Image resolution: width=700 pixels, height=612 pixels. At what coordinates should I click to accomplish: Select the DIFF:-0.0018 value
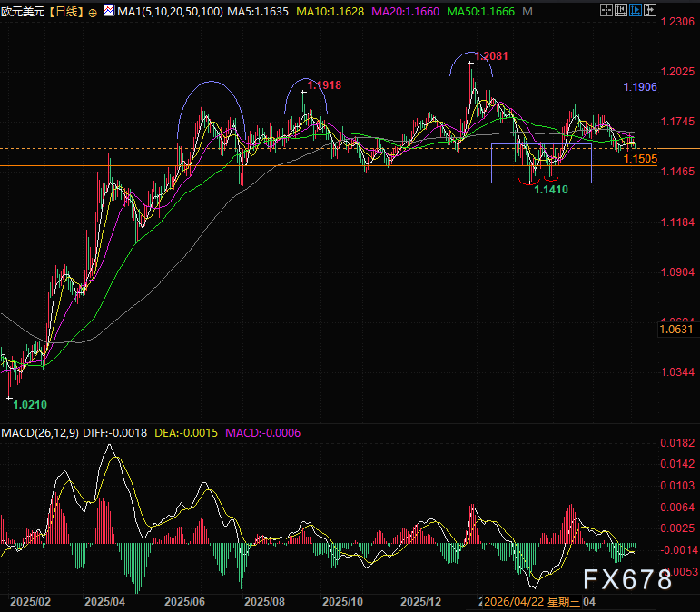pyautogui.click(x=114, y=432)
